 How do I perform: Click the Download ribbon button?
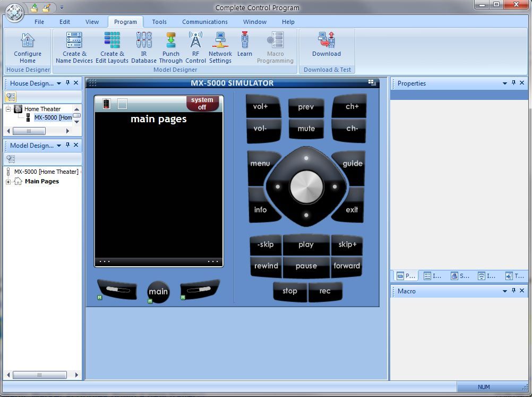[327, 45]
